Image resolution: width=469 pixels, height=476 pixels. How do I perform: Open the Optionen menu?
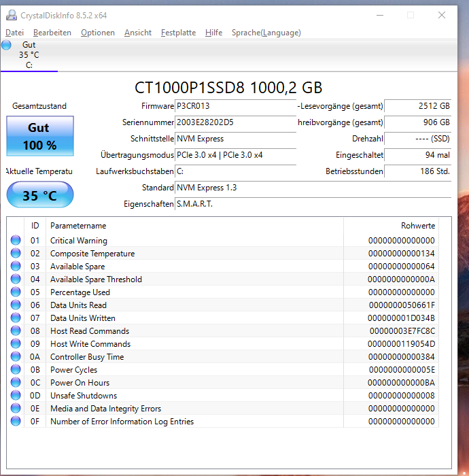[98, 33]
